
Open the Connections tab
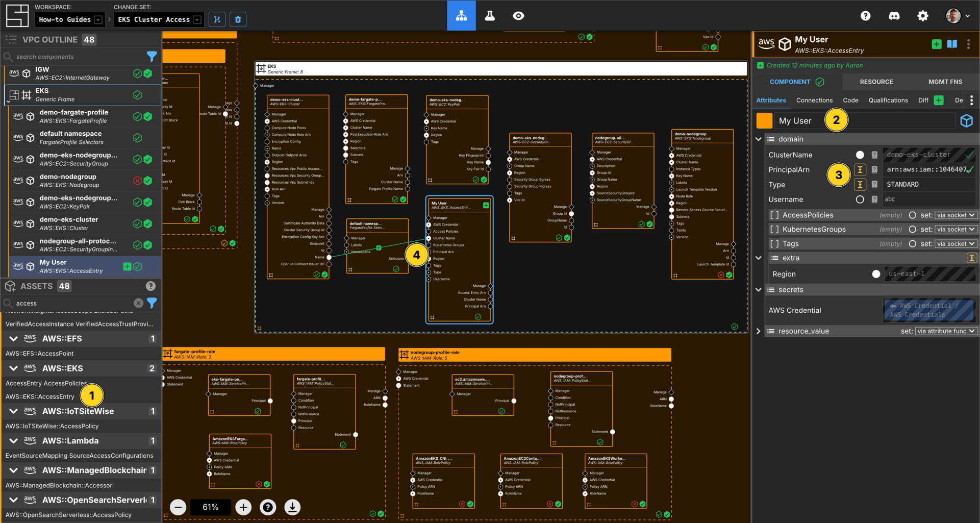814,101
